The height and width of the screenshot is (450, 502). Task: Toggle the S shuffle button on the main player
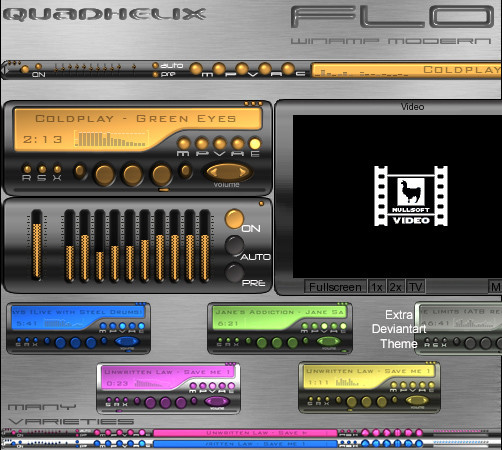click(x=42, y=169)
